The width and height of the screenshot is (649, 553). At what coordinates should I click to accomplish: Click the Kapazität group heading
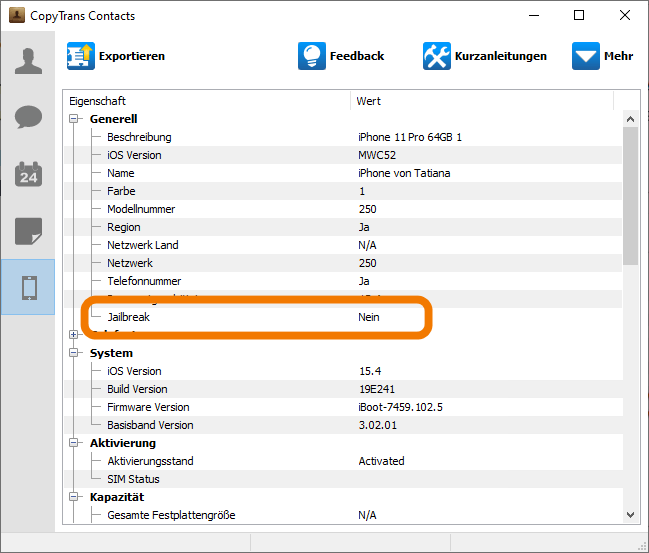click(x=117, y=497)
